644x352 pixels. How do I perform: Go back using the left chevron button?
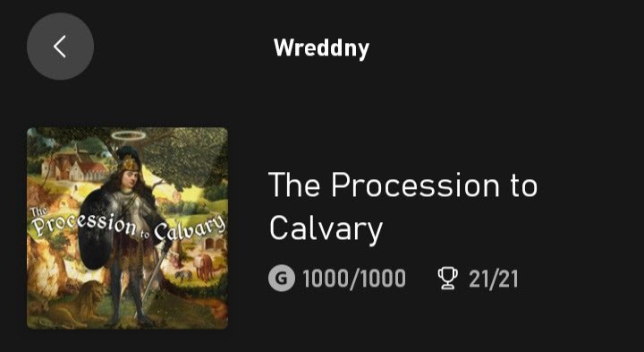coord(60,46)
